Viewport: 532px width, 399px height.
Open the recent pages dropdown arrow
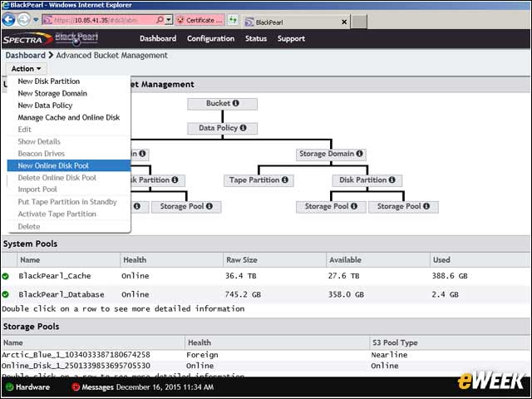pyautogui.click(x=36, y=20)
